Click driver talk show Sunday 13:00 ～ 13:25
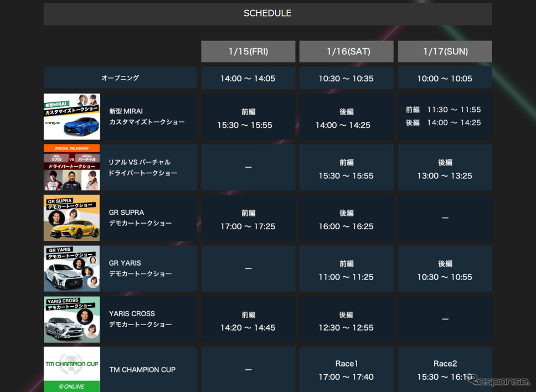536x392 pixels. click(x=445, y=176)
